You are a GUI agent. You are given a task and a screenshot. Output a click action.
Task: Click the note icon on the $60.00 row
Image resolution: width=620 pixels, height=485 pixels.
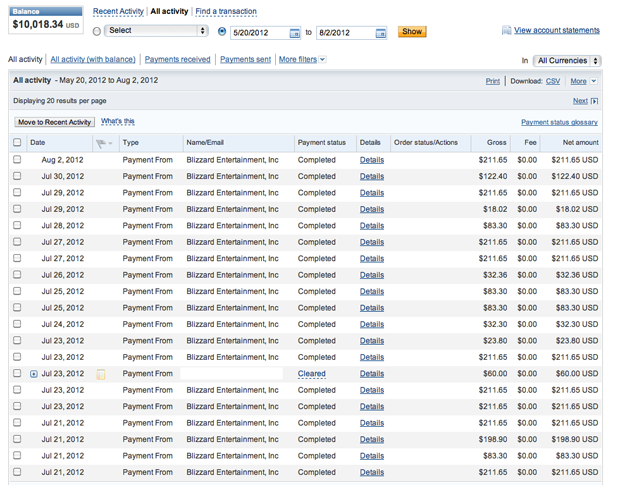tap(101, 374)
